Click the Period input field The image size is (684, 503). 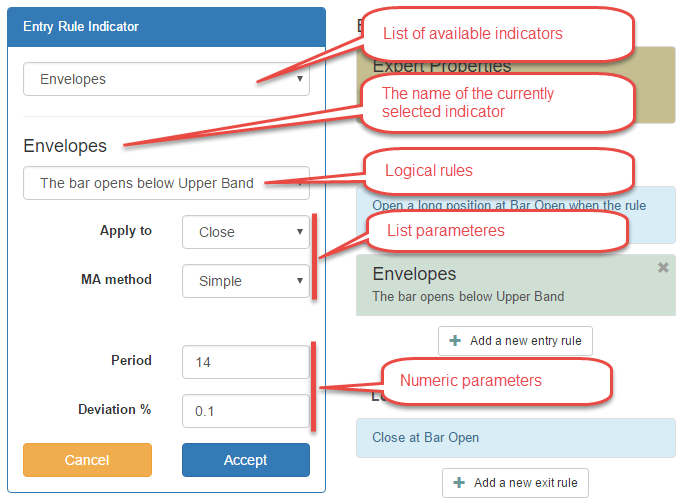[246, 362]
